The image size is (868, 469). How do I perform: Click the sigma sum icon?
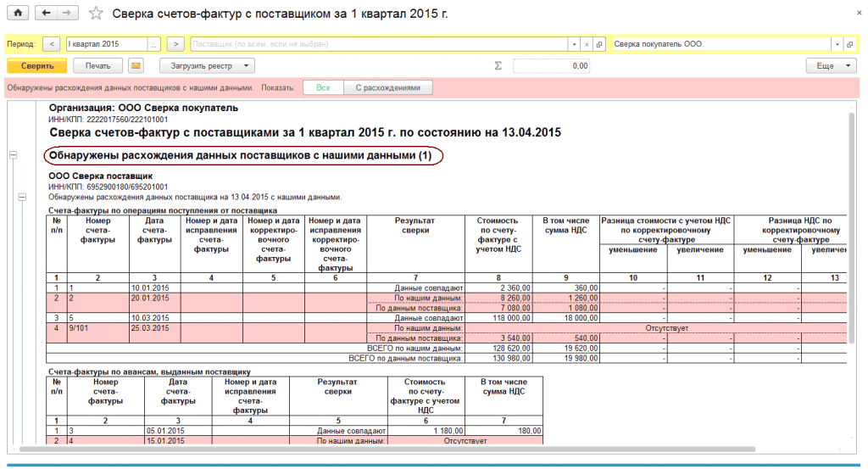(x=498, y=65)
